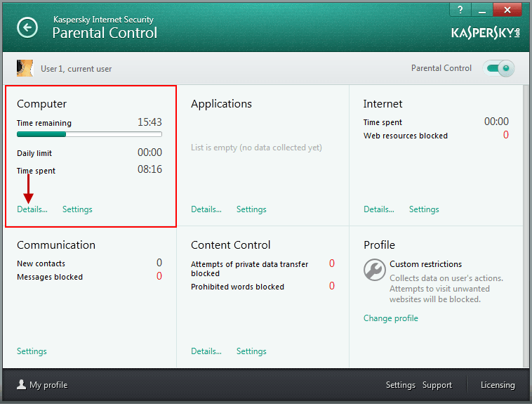532x404 pixels.
Task: Click the New contacts label
Action: click(x=41, y=263)
